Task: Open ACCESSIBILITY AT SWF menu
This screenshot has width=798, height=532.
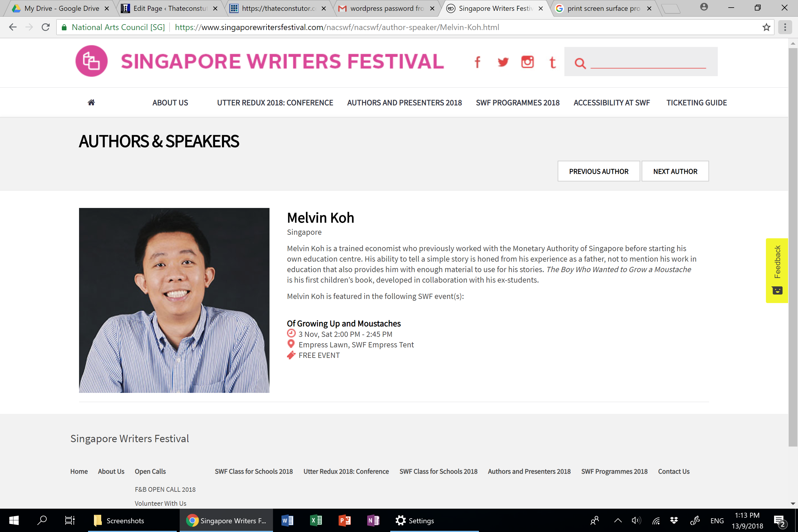Action: pos(611,103)
